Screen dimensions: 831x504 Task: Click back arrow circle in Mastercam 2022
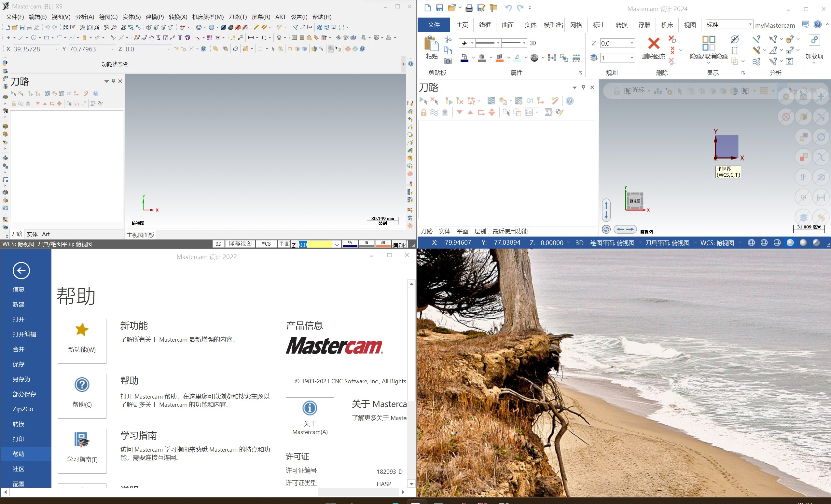click(21, 270)
